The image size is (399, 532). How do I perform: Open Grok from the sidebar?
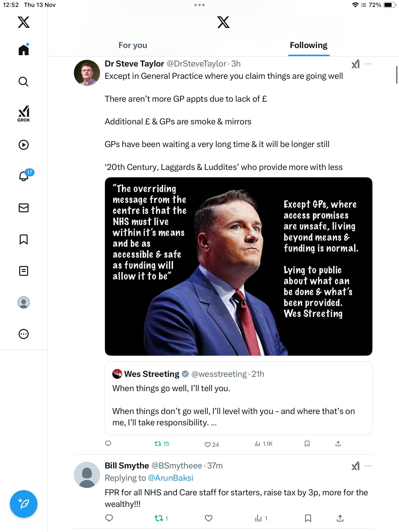click(x=24, y=114)
